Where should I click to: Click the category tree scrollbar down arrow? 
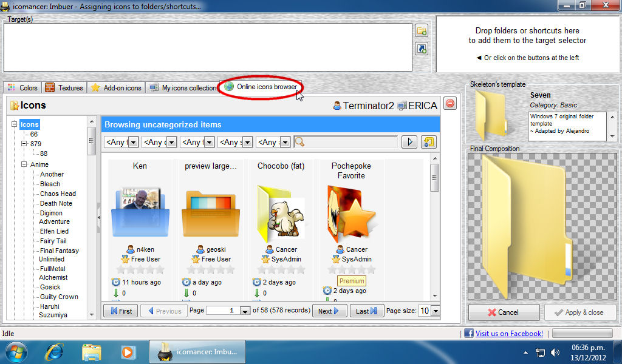(92, 315)
